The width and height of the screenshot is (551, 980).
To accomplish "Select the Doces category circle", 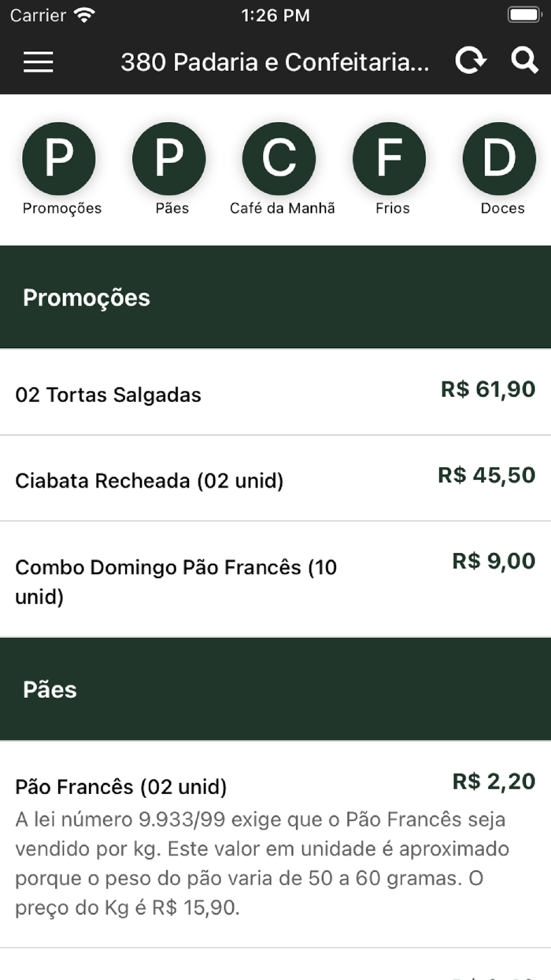I will (501, 158).
